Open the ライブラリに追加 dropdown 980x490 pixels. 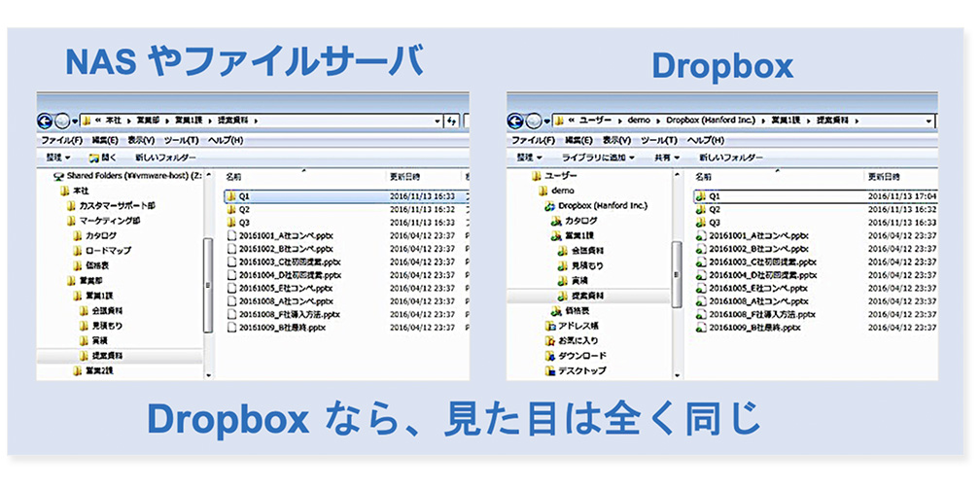598,157
